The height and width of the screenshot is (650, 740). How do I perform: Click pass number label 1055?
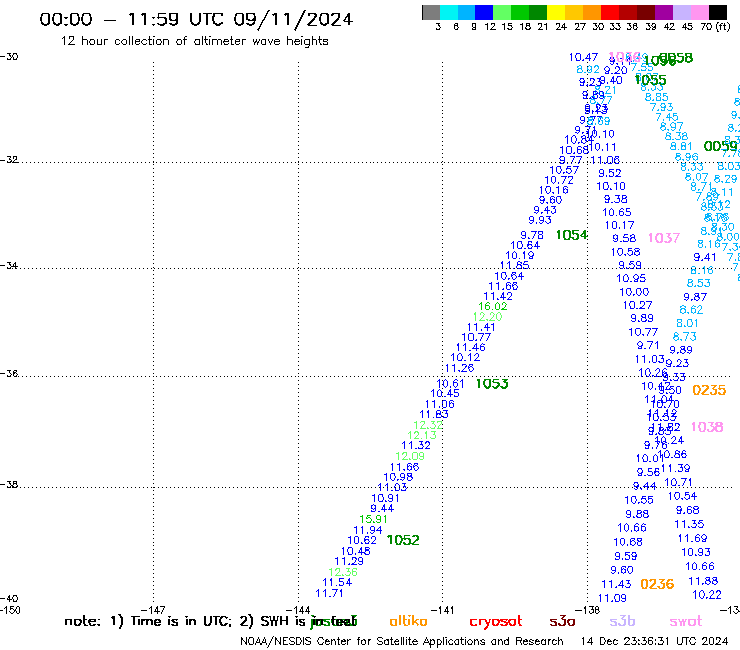point(650,80)
